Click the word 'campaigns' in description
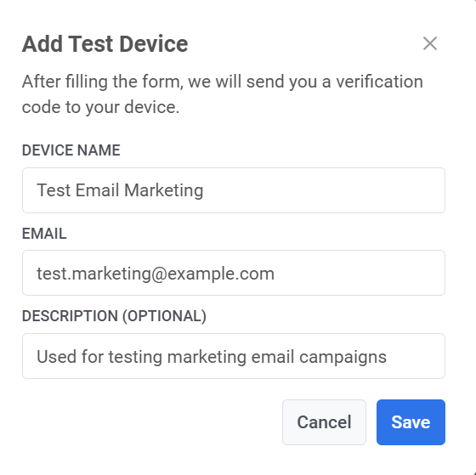 [343, 357]
